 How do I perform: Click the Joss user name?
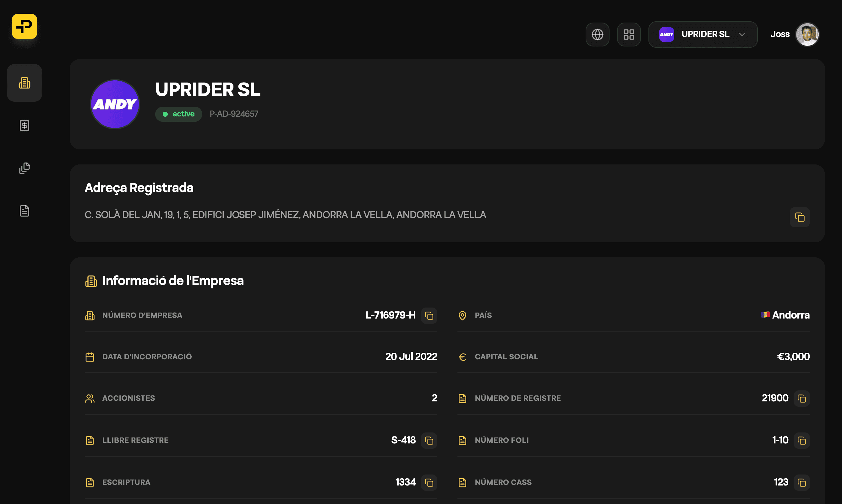click(x=780, y=34)
